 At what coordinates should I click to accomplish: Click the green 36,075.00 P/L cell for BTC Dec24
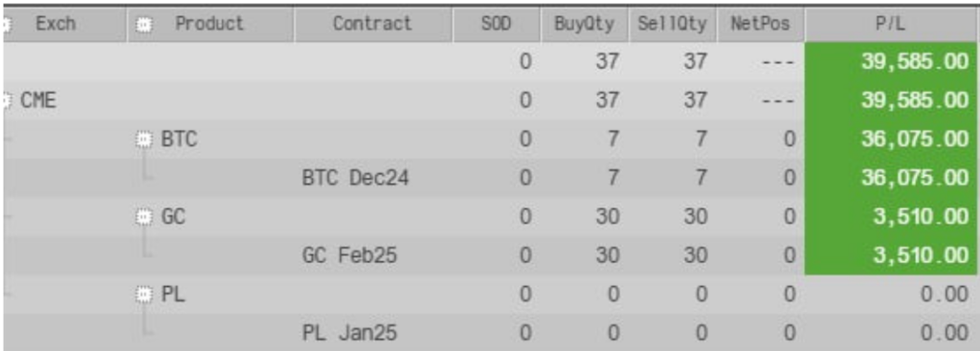click(892, 178)
